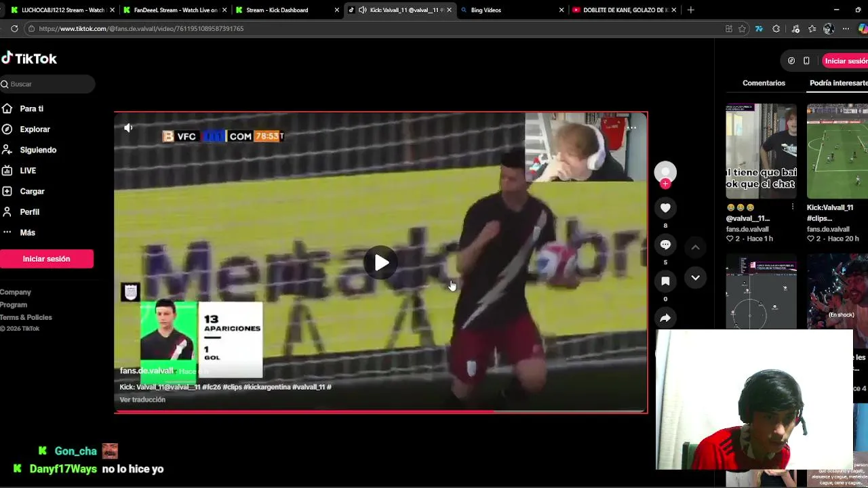
Task: Click the TikTok logo to go home
Action: pyautogui.click(x=29, y=59)
